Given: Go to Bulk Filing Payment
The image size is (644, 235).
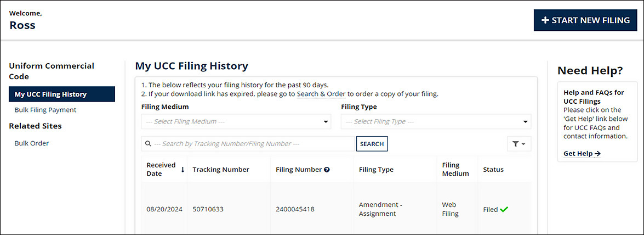Looking at the screenshot, I should (45, 110).
